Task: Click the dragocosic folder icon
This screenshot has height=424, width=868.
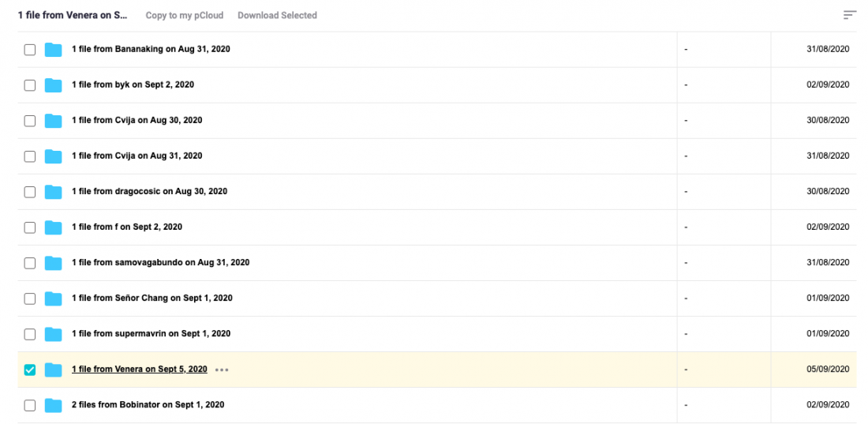Action: click(x=53, y=192)
